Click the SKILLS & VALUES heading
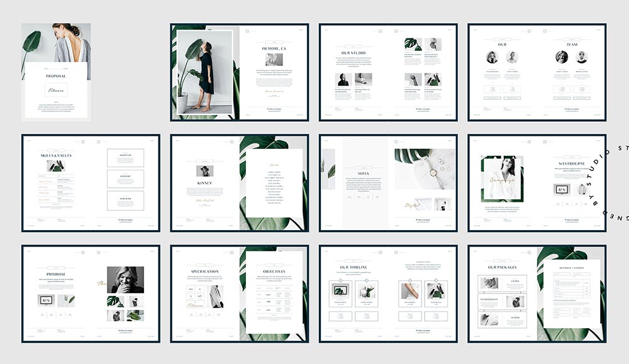Image resolution: width=629 pixels, height=364 pixels. [x=56, y=155]
